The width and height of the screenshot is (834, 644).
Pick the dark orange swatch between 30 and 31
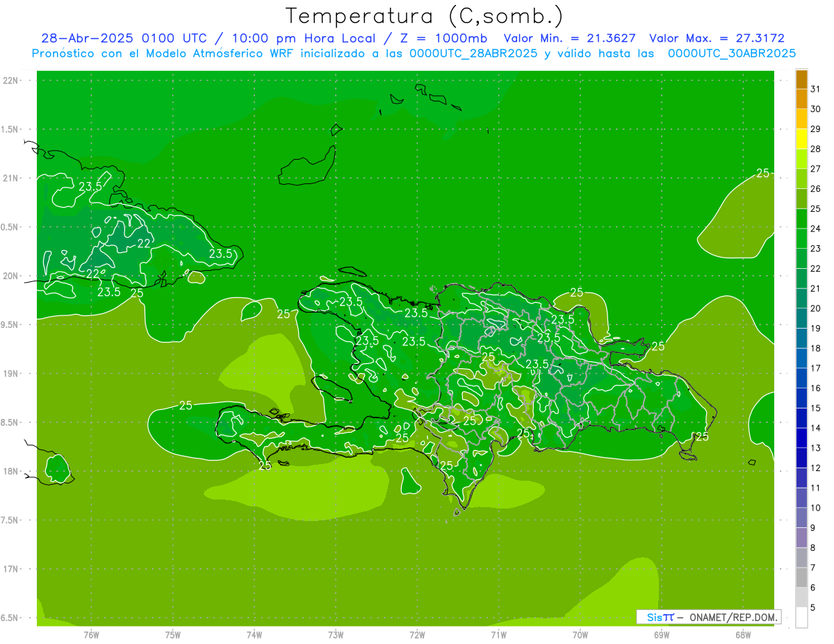click(801, 99)
